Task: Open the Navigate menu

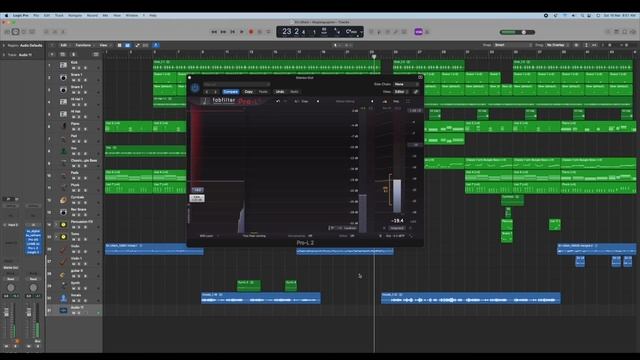Action: 75,16
